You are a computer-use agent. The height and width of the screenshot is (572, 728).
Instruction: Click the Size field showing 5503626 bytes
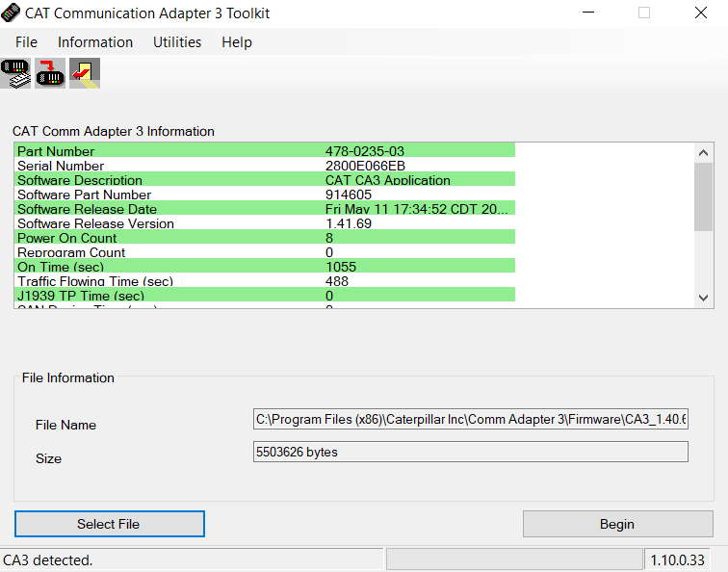tap(470, 452)
